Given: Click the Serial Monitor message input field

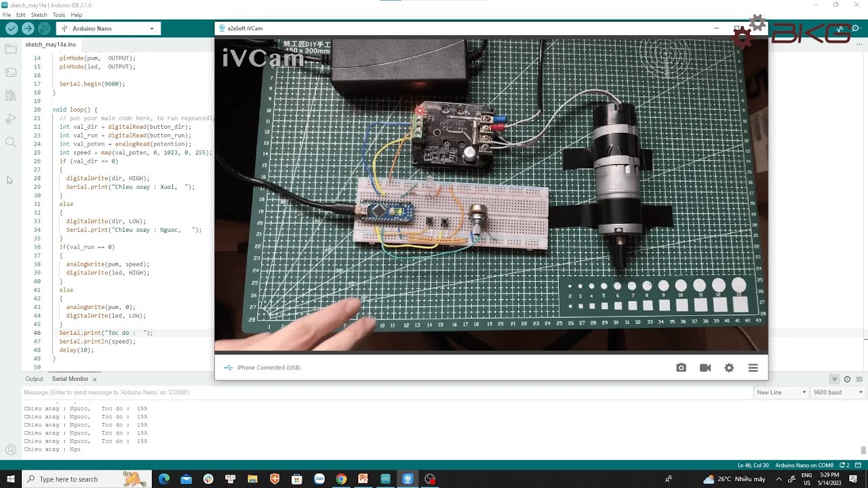Looking at the screenshot, I should click(x=387, y=392).
